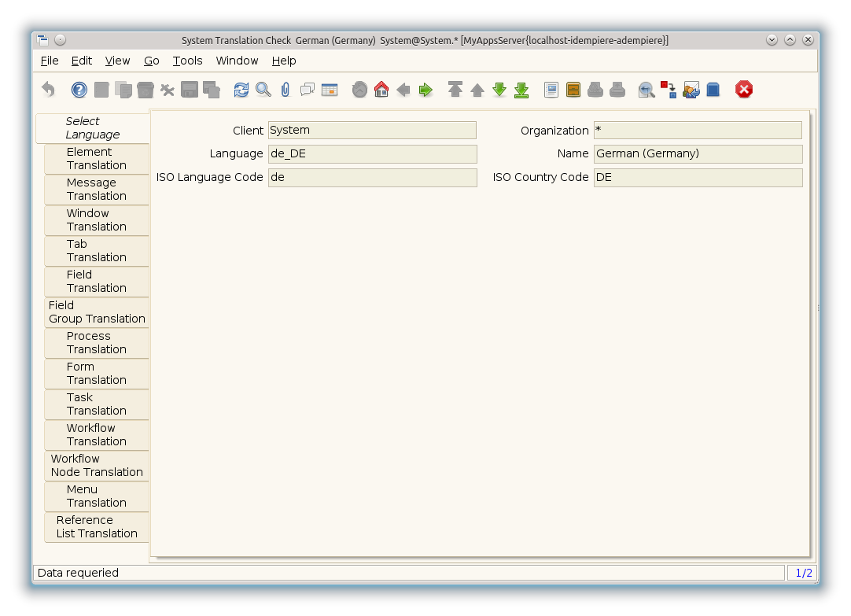Open the Go menu
Image resolution: width=851 pixels, height=616 pixels.
click(x=152, y=61)
